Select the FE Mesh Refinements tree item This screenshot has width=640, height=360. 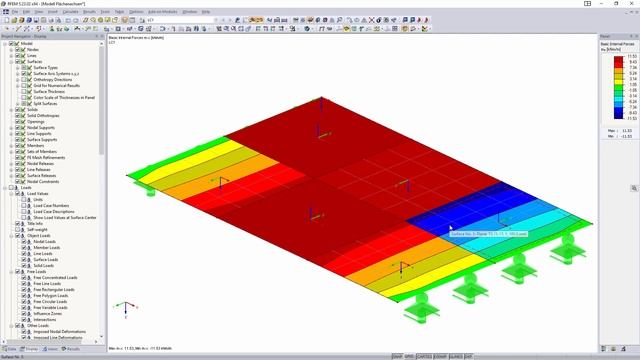pos(46,158)
